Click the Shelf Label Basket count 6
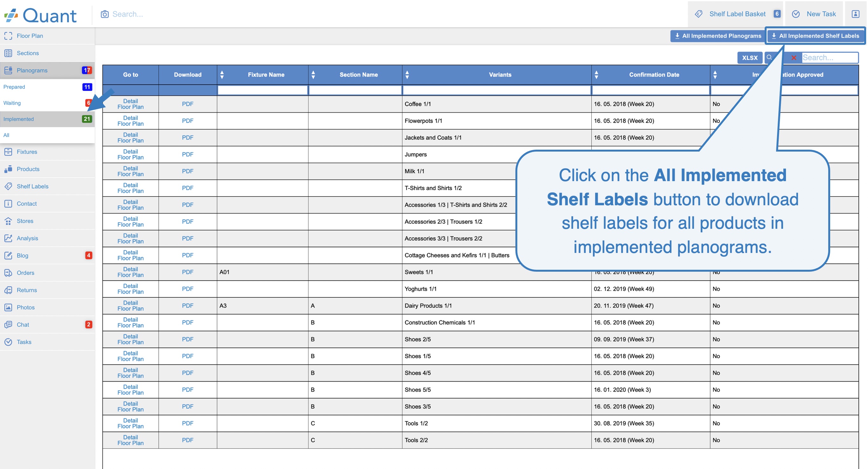The image size is (868, 469). [777, 14]
